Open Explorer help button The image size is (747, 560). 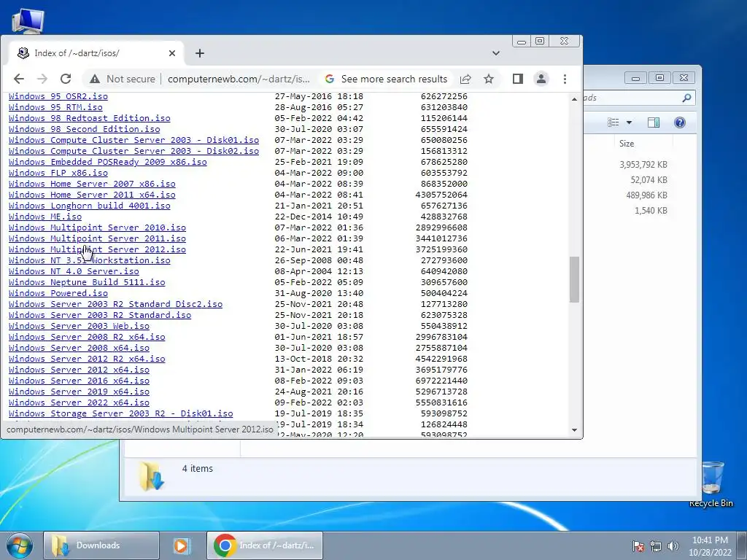(680, 122)
